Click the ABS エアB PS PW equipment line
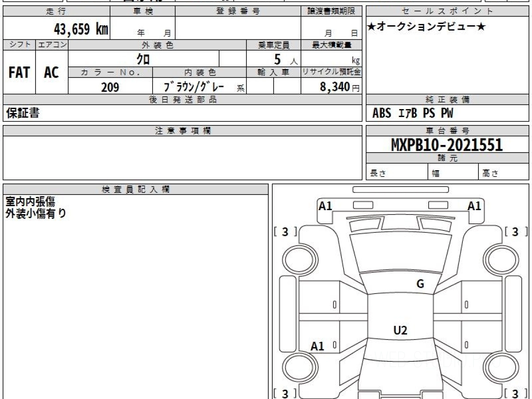This screenshot has height=399, width=532. click(x=413, y=113)
